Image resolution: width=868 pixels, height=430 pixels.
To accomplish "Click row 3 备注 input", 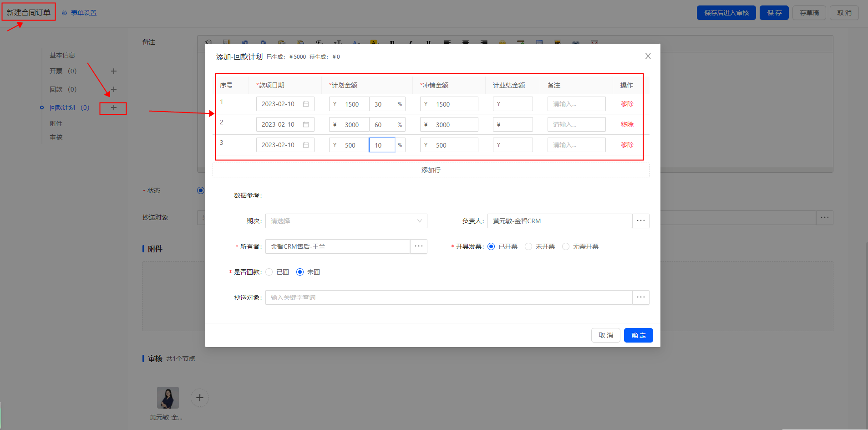I will pyautogui.click(x=577, y=145).
